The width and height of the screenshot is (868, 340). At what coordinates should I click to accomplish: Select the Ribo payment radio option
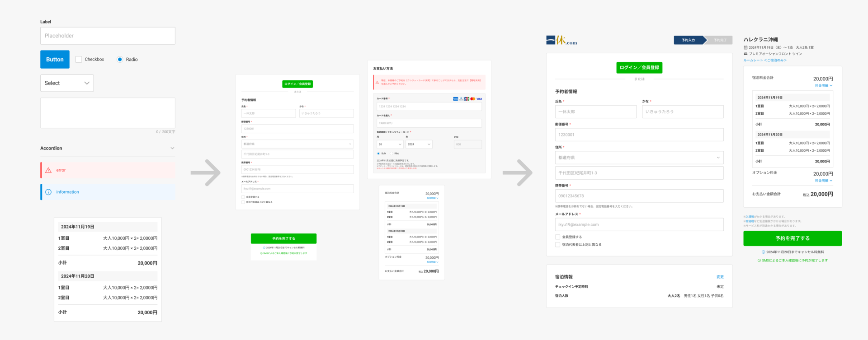[392, 154]
